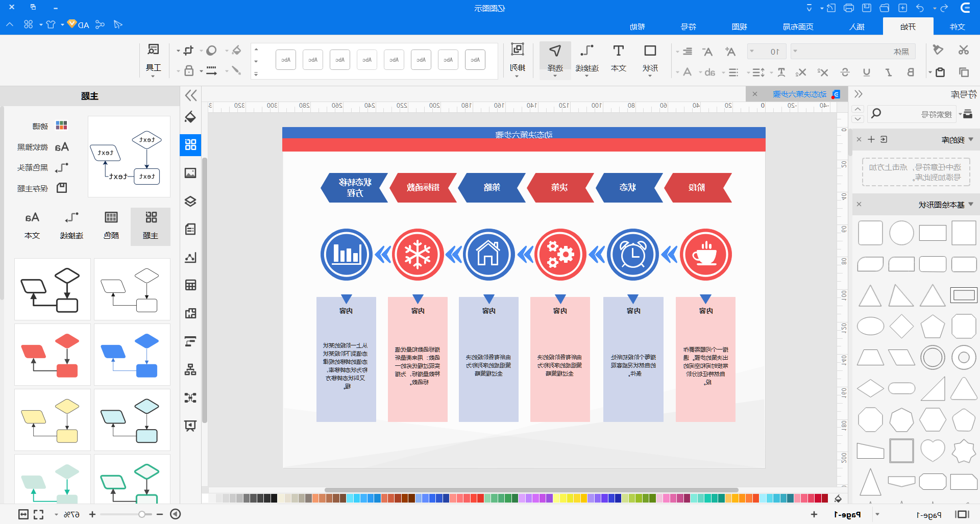
Task: Click the line style dashed arrow icon
Action: pyautogui.click(x=212, y=71)
